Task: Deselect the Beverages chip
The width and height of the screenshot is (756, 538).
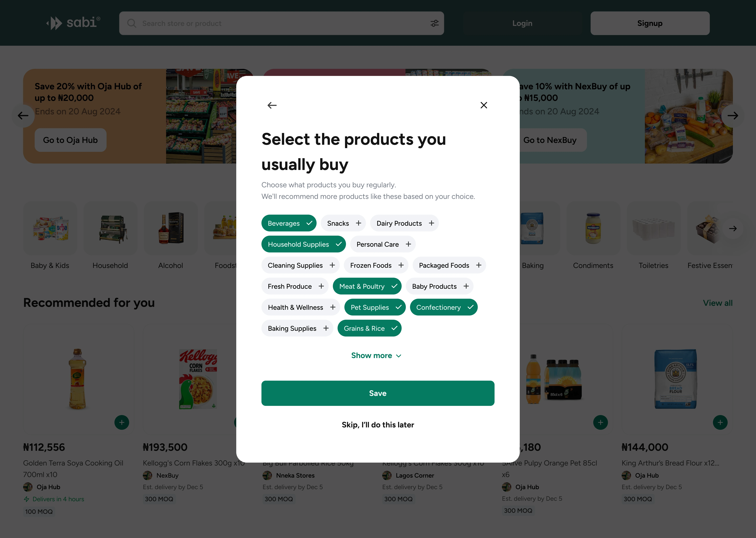Action: 289,223
